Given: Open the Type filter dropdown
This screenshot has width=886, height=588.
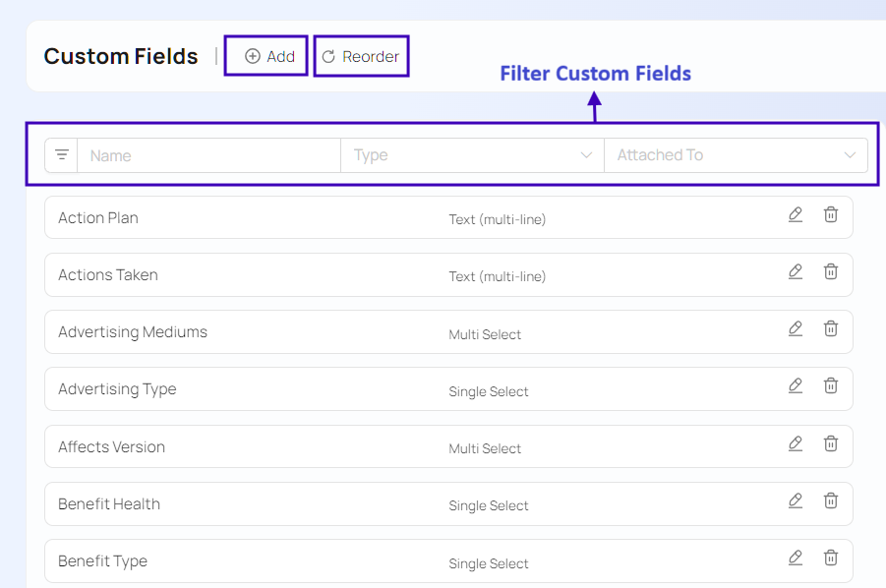Looking at the screenshot, I should point(472,155).
